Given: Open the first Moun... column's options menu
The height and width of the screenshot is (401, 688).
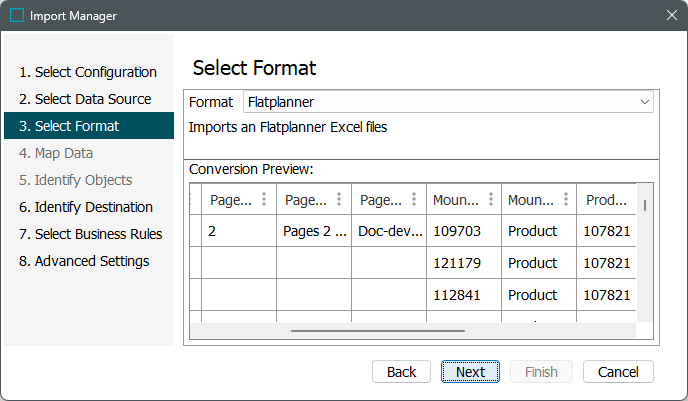Looking at the screenshot, I should click(490, 199).
